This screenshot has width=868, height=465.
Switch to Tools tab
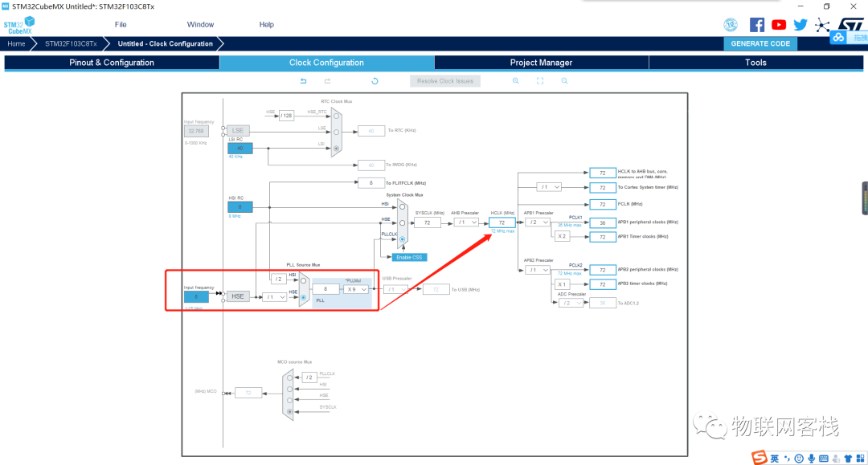pyautogui.click(x=755, y=63)
